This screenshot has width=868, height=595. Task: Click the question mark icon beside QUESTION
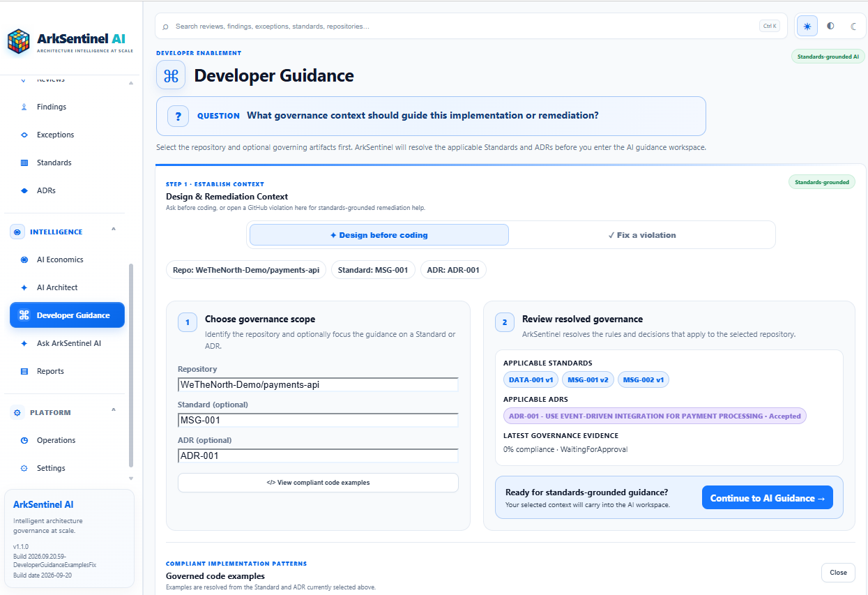point(178,116)
